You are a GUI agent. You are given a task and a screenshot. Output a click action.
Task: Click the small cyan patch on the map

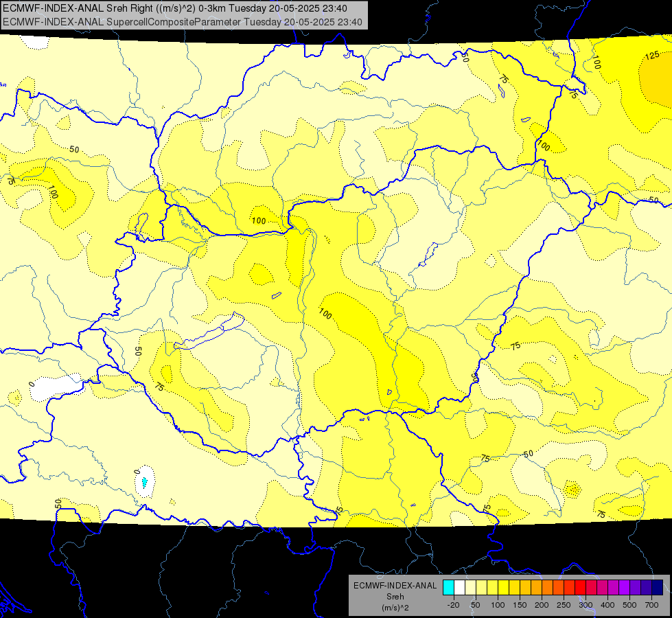coord(144,482)
